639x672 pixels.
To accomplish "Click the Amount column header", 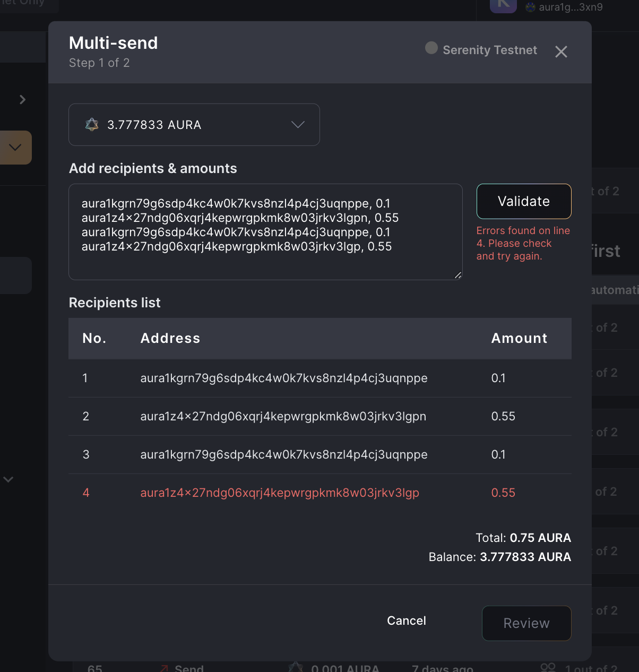I will pyautogui.click(x=519, y=338).
